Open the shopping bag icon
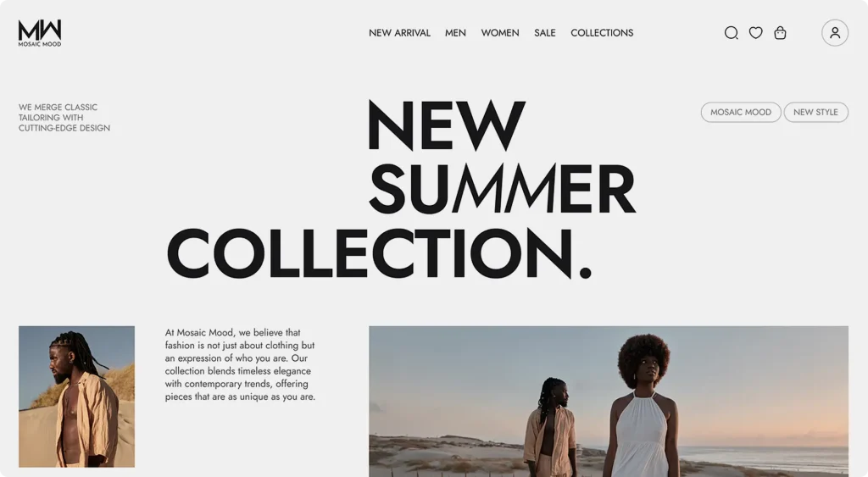The height and width of the screenshot is (477, 868). coord(780,33)
